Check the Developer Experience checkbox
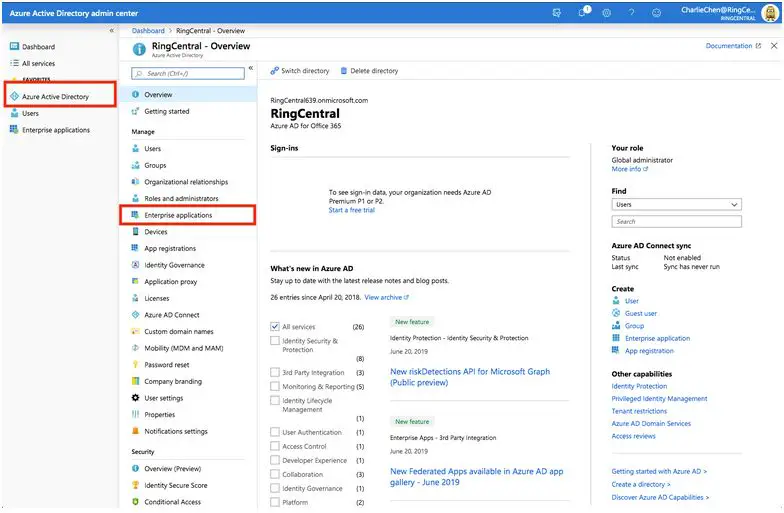The image size is (784, 513). (274, 460)
